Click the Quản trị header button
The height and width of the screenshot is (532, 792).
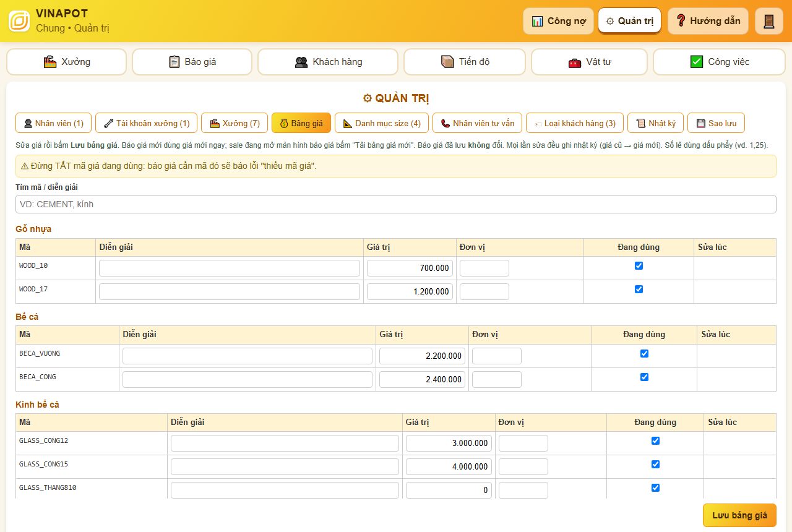click(x=629, y=21)
